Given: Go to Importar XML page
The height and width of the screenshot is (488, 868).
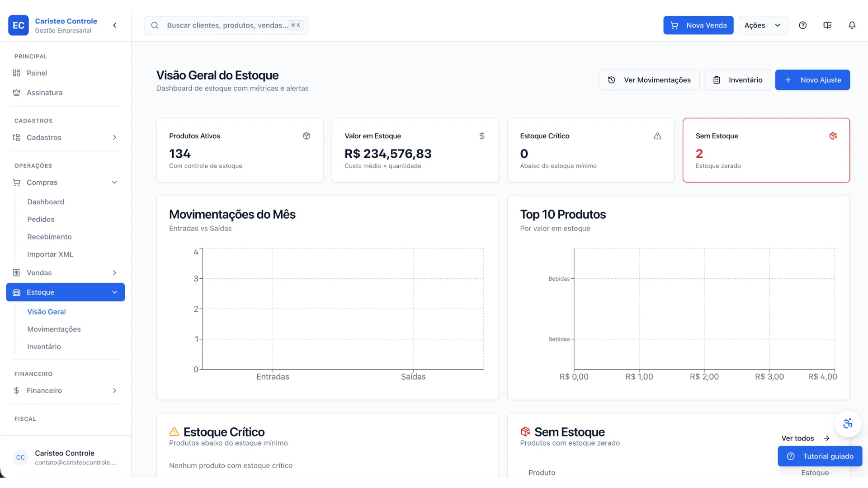Looking at the screenshot, I should tap(50, 254).
